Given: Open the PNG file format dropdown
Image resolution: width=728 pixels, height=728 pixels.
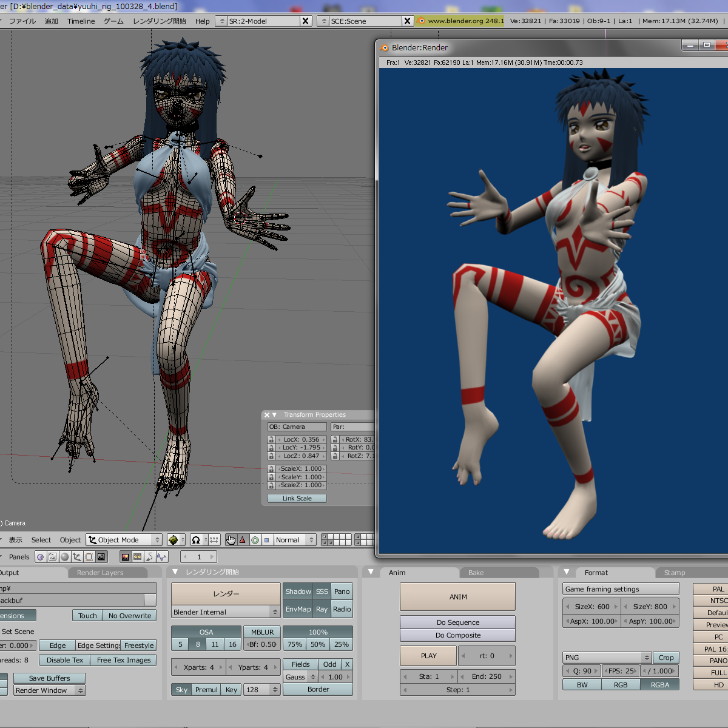Looking at the screenshot, I should coord(607,658).
